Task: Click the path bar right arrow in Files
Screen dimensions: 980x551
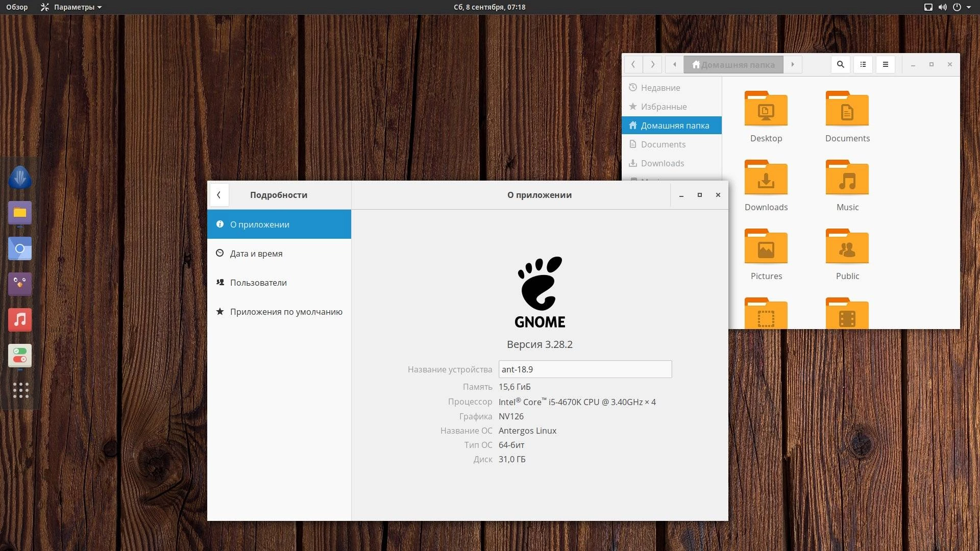Action: click(x=793, y=64)
